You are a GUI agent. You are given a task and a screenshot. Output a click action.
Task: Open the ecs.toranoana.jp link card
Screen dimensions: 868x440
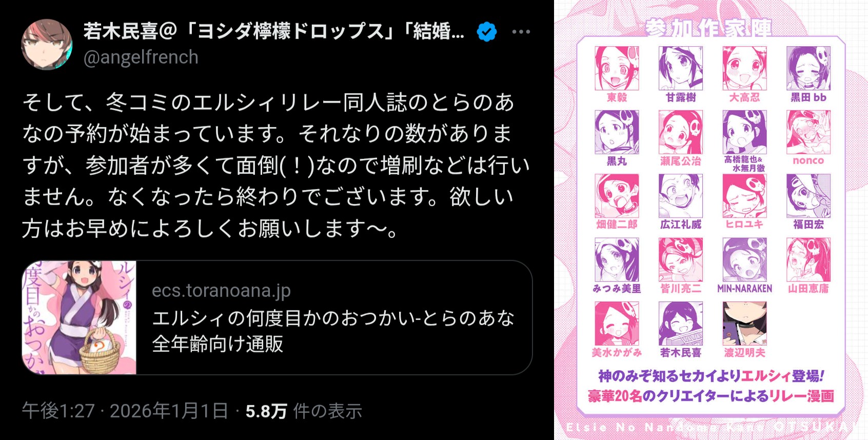277,317
